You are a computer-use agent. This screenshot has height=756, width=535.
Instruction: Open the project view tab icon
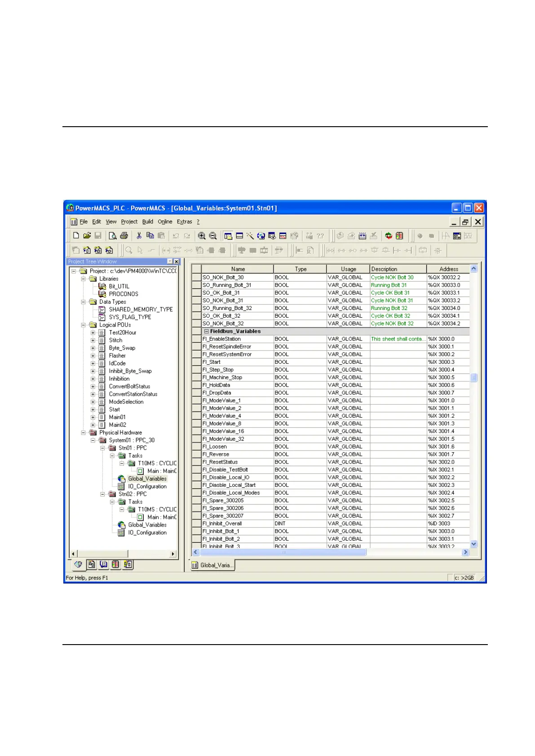pyautogui.click(x=78, y=564)
